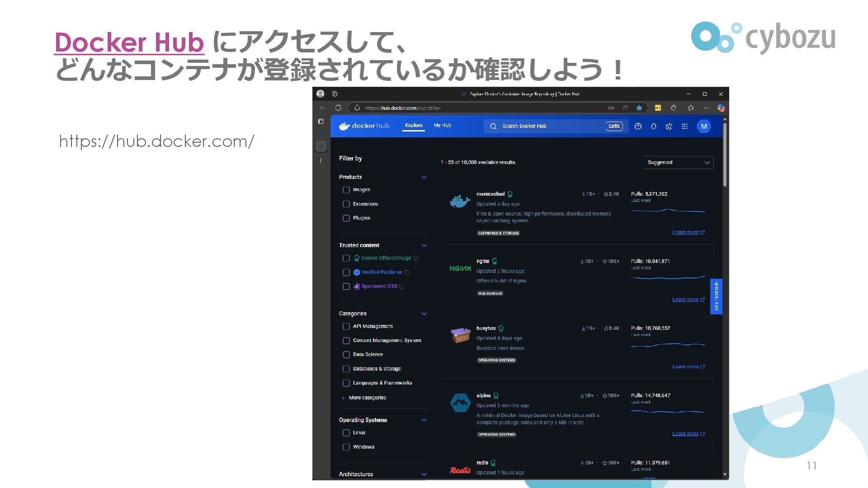Image resolution: width=868 pixels, height=488 pixels.
Task: Check Content Management System category
Action: tap(346, 341)
